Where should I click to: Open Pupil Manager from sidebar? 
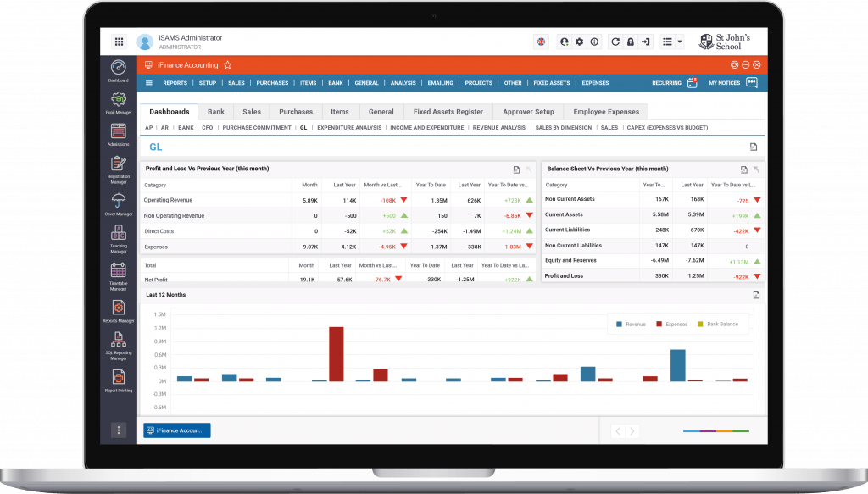[119, 103]
